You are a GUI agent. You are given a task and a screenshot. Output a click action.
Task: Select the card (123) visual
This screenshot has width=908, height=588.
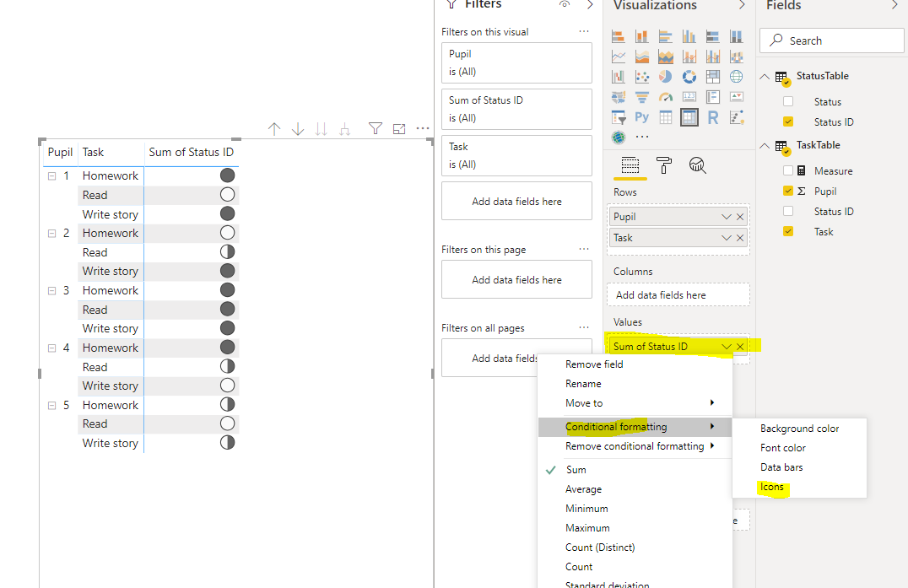point(689,97)
